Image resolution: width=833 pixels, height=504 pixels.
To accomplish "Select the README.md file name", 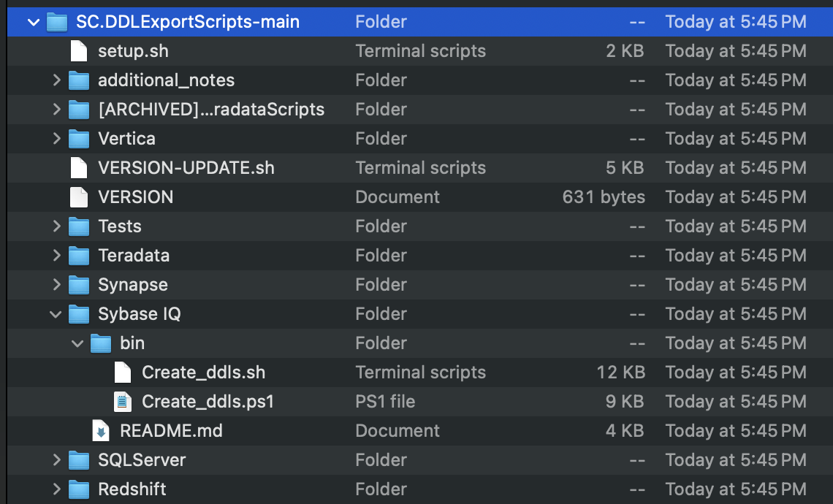I will click(x=171, y=431).
